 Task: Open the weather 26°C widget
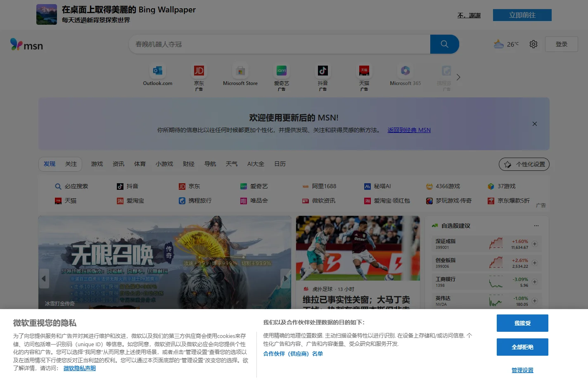pyautogui.click(x=506, y=44)
